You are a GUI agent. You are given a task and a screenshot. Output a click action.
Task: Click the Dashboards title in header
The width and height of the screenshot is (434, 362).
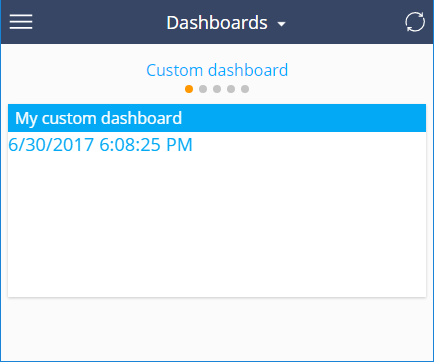pos(217,23)
